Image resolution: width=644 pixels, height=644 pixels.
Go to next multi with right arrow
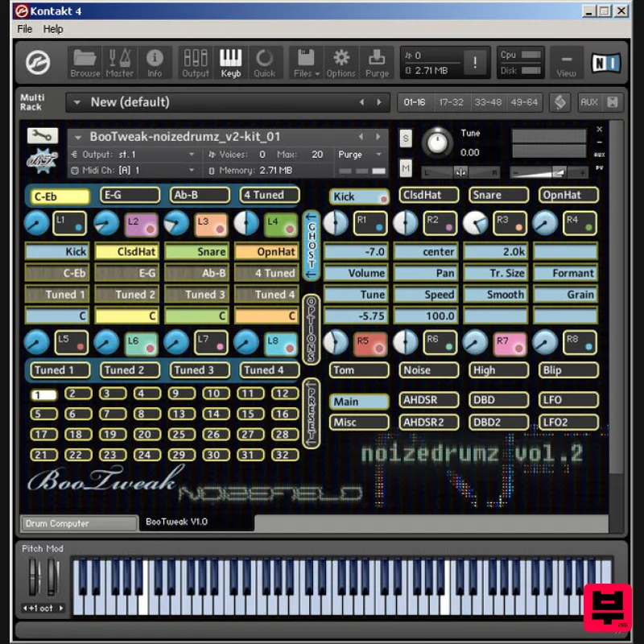coord(379,102)
